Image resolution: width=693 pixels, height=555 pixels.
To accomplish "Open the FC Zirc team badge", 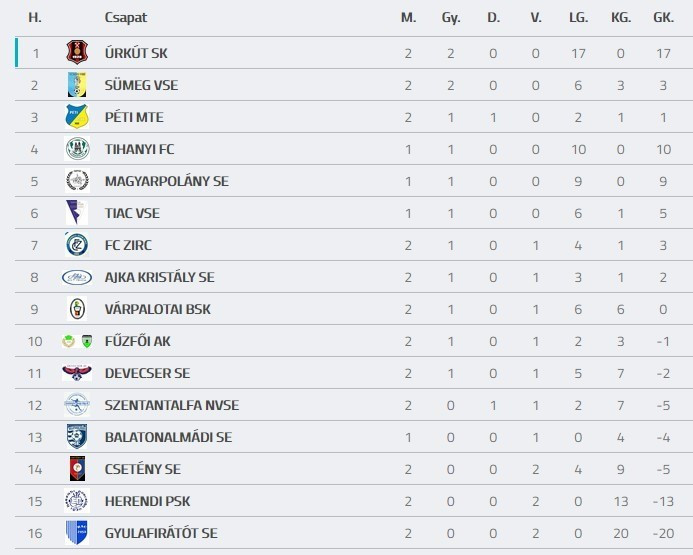I will [77, 245].
